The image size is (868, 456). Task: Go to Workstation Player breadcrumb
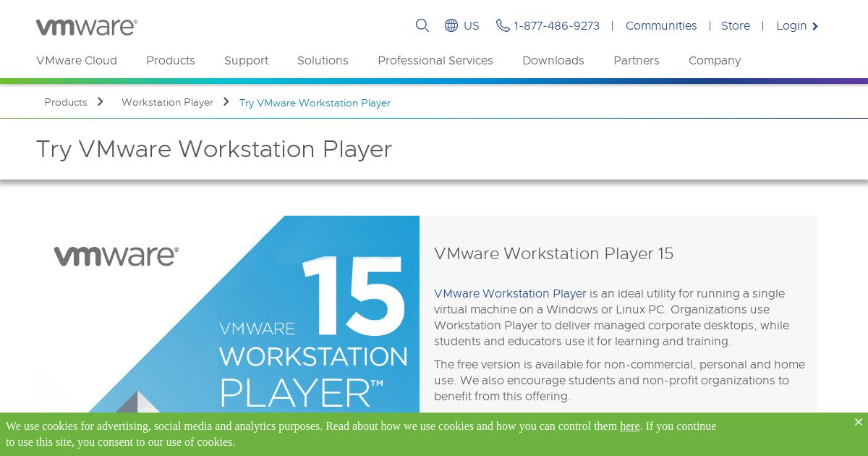[167, 103]
